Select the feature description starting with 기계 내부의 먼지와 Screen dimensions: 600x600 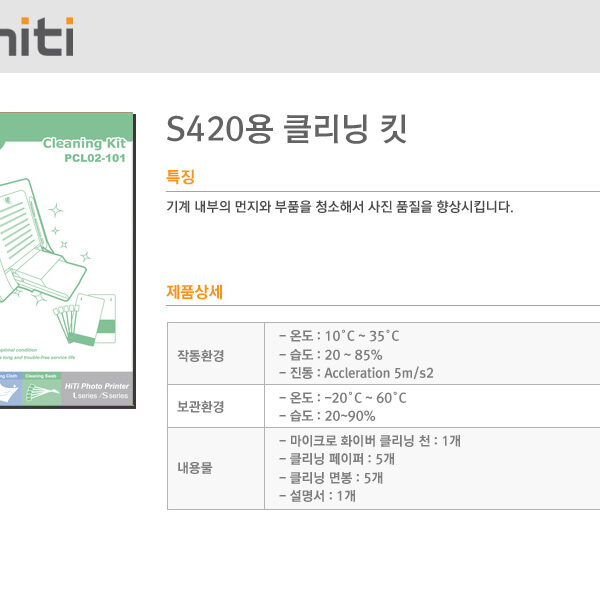339,207
